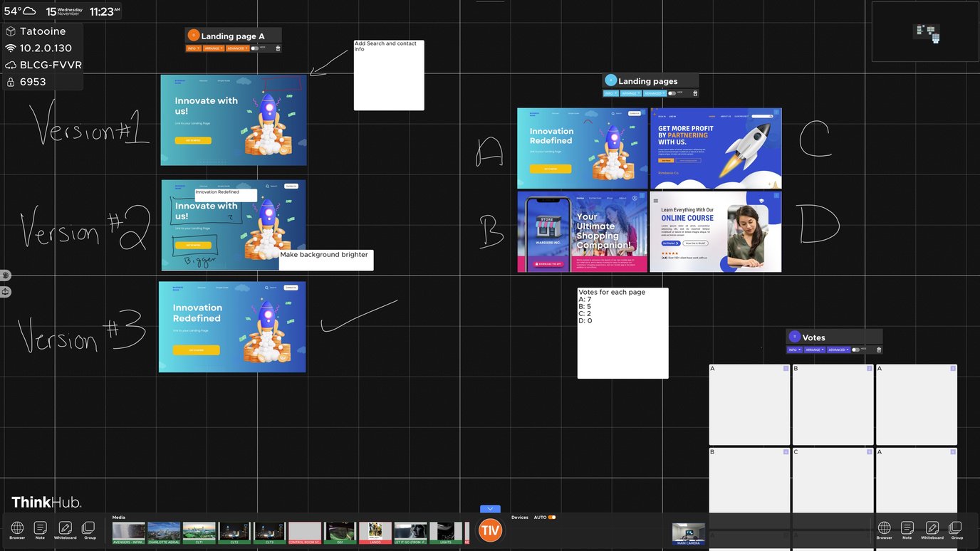Viewport: 980px width, 551px height.
Task: Open the CLT2 thumbnail from the Media tray
Action: [x=234, y=530]
